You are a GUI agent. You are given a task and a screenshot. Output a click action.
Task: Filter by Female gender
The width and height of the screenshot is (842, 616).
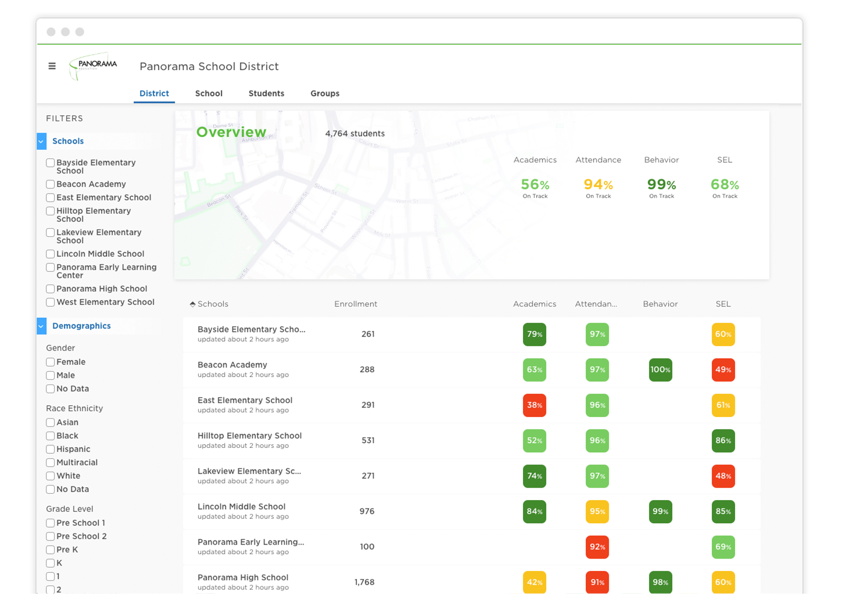point(51,362)
